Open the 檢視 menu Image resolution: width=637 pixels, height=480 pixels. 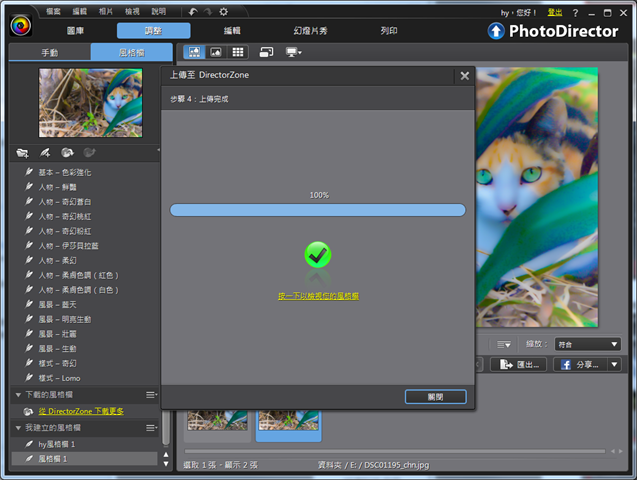tap(132, 11)
